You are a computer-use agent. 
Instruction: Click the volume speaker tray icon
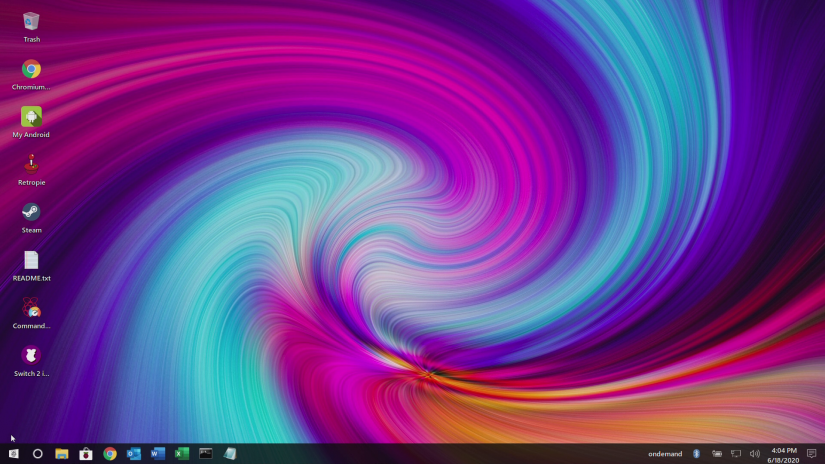click(755, 454)
